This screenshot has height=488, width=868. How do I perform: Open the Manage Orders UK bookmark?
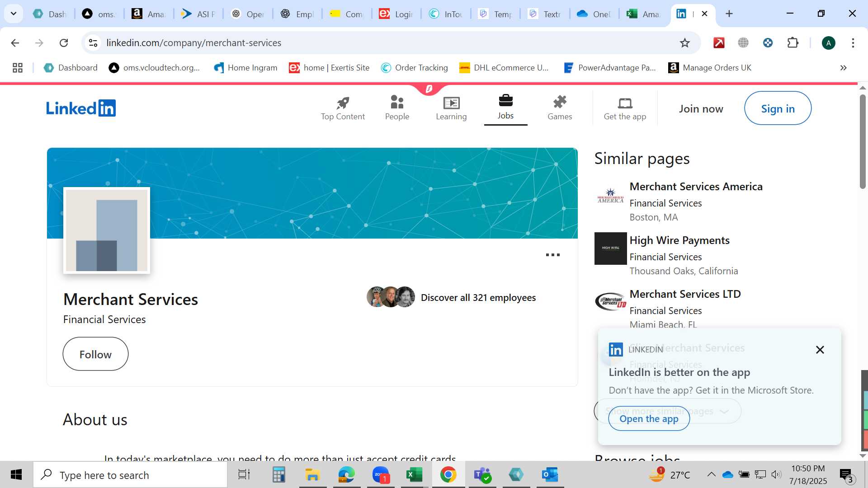coord(710,68)
